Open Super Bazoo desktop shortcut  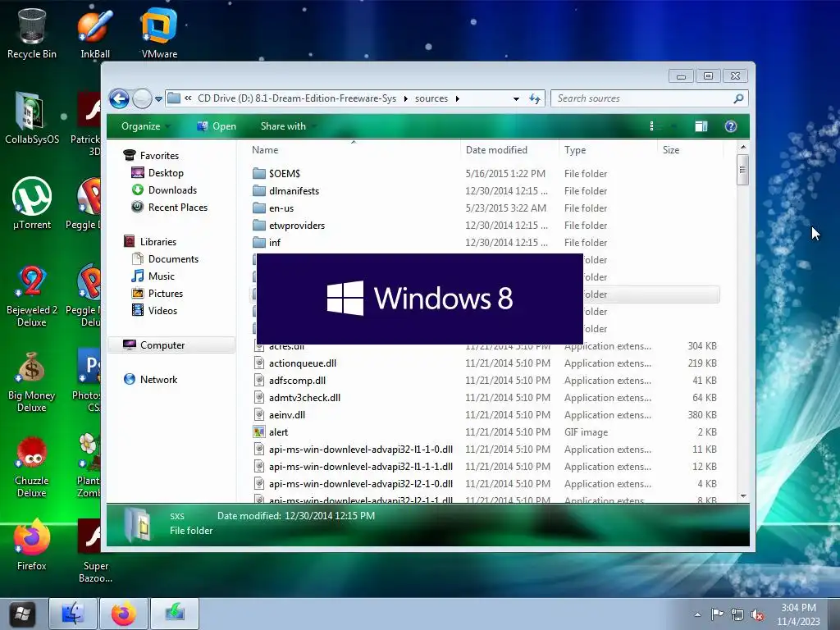coord(95,550)
